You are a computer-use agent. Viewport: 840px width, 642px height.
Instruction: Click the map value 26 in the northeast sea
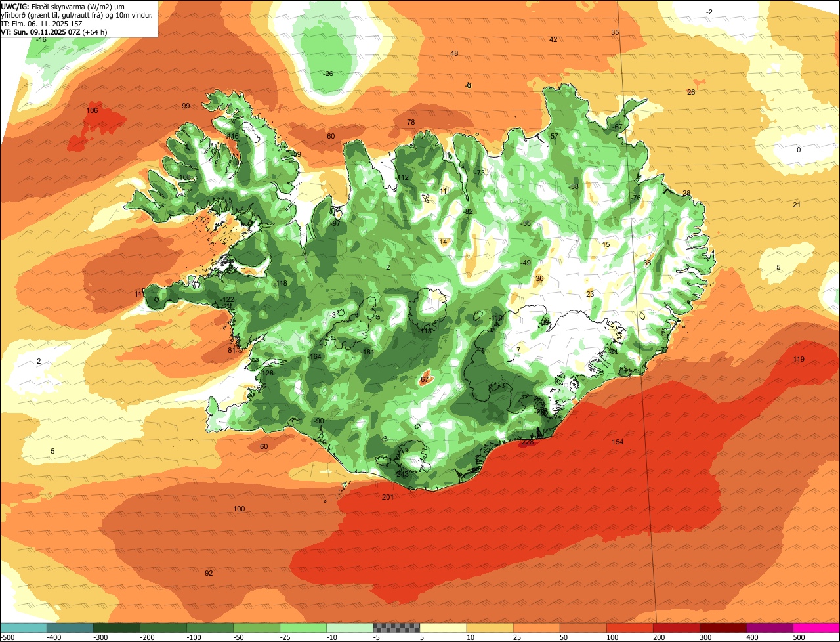click(691, 92)
